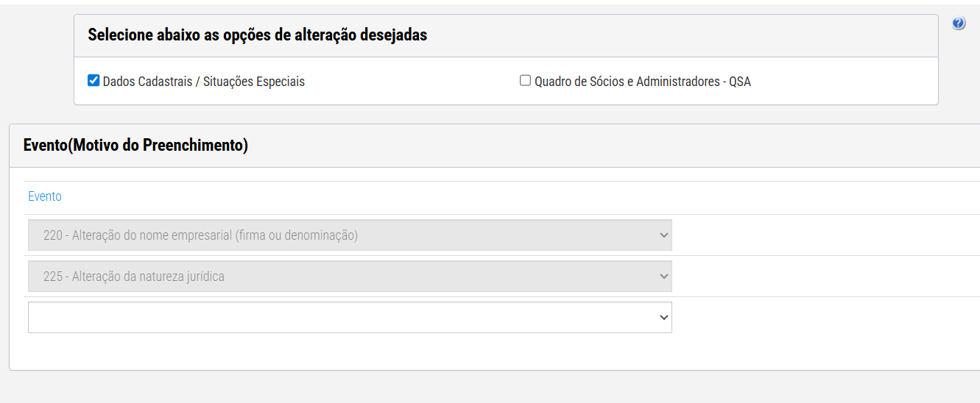980x403 pixels.
Task: Open the blue help question-mark icon
Action: point(958,24)
